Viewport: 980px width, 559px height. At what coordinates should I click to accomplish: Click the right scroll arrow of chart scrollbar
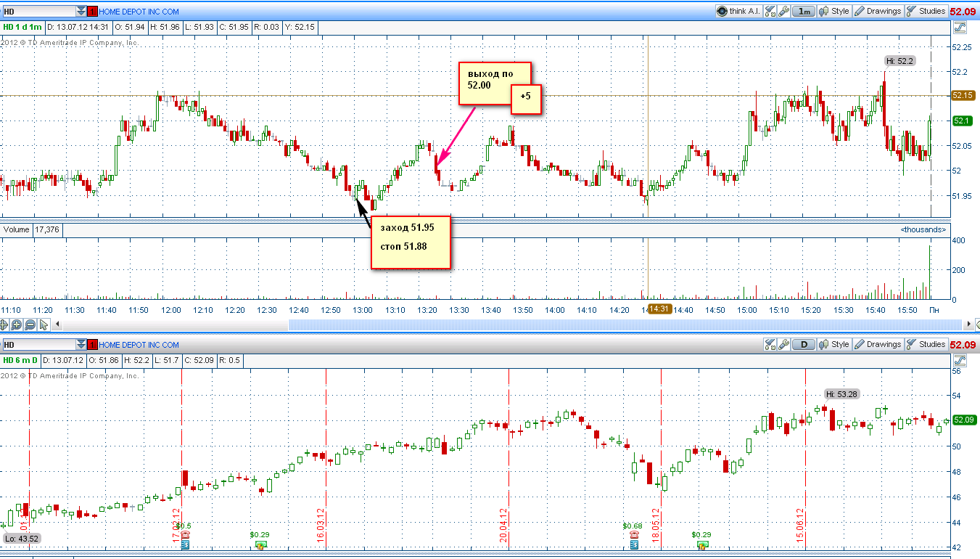[968, 325]
